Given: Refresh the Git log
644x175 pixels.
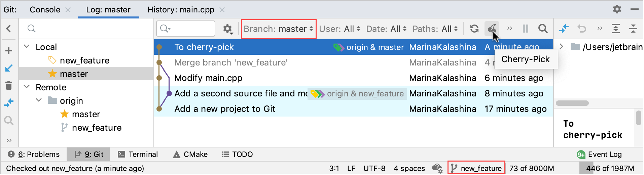Looking at the screenshot, I should click(x=474, y=29).
